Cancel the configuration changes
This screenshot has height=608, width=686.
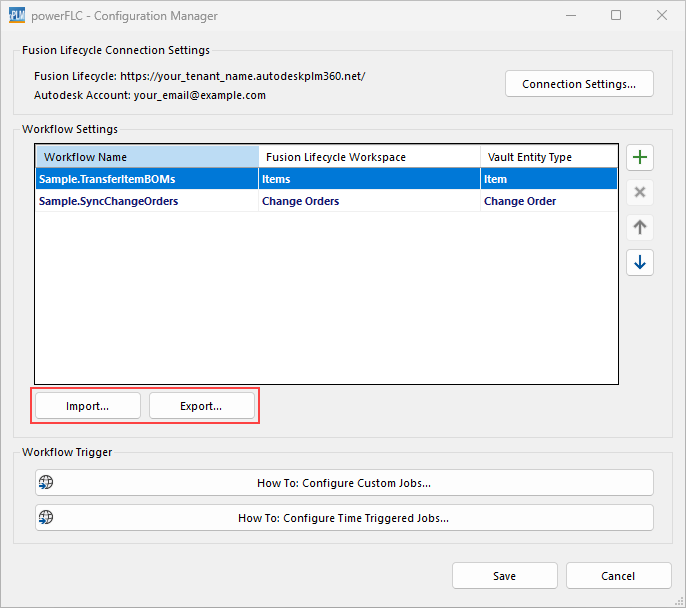pos(618,576)
